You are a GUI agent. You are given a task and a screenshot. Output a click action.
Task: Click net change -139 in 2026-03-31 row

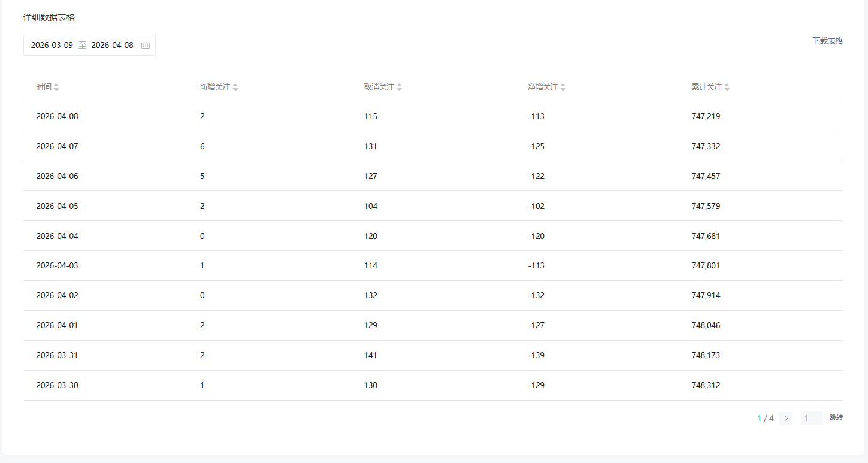tap(536, 355)
